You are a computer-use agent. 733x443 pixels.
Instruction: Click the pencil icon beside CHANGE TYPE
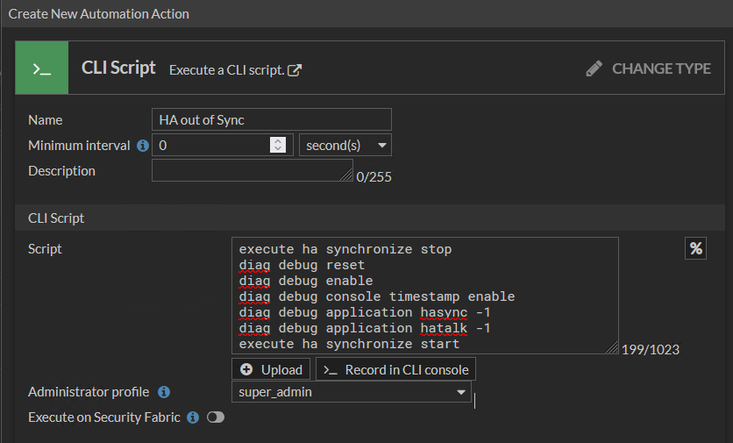(595, 69)
